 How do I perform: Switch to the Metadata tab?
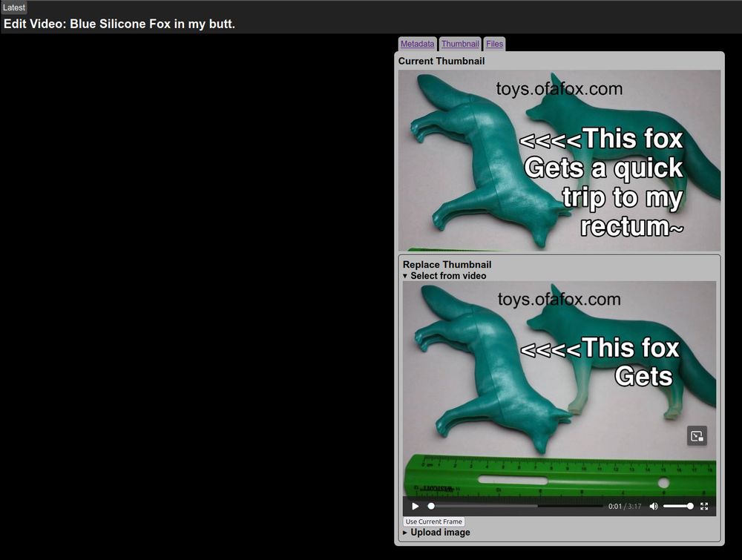(x=417, y=44)
